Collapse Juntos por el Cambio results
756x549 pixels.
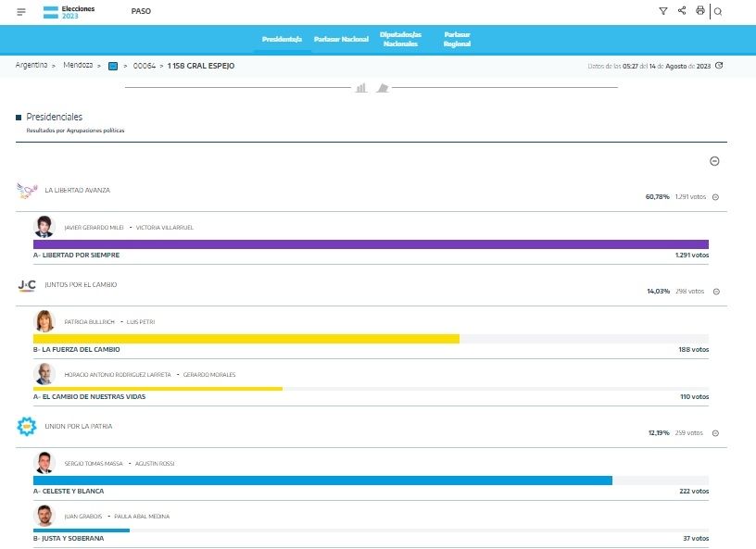coord(715,292)
